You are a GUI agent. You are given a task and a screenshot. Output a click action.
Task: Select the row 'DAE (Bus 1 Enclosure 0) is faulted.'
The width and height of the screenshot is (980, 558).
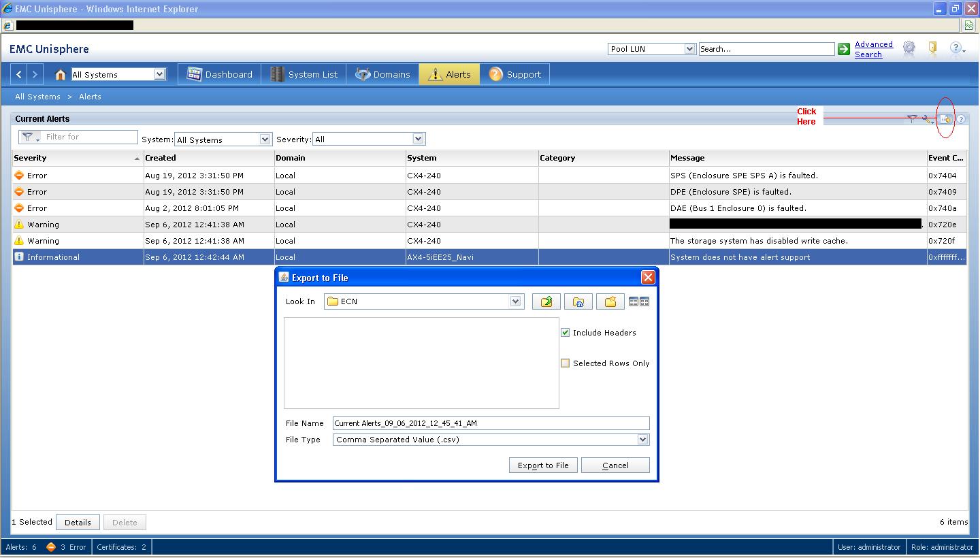pos(489,208)
